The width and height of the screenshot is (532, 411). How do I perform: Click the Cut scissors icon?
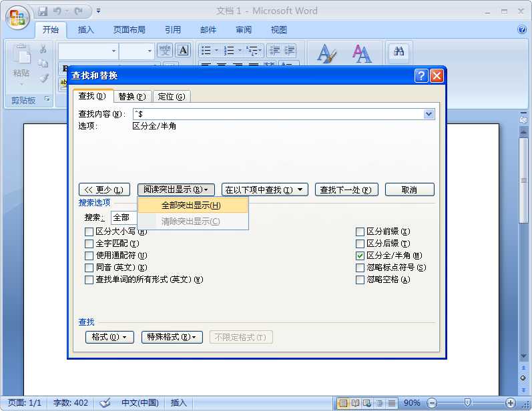43,49
